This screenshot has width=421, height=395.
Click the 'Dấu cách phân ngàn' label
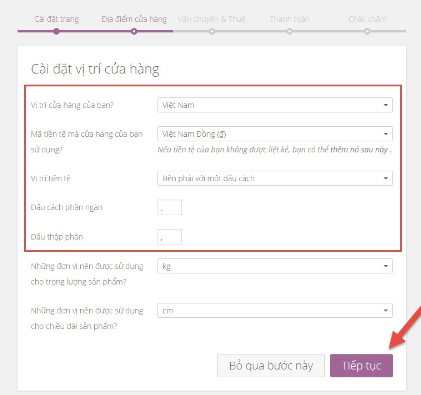pos(67,207)
